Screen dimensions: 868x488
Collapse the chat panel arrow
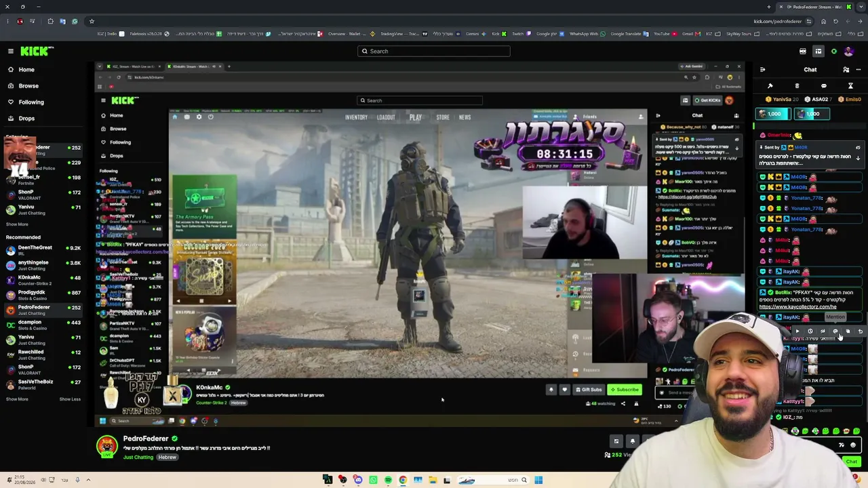763,70
